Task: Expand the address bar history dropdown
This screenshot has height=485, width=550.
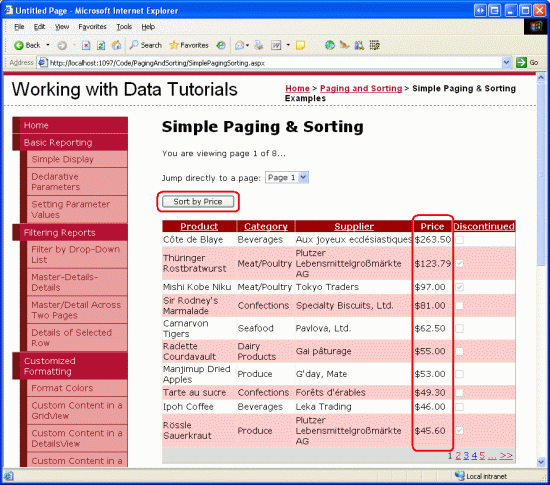Action: (506, 62)
